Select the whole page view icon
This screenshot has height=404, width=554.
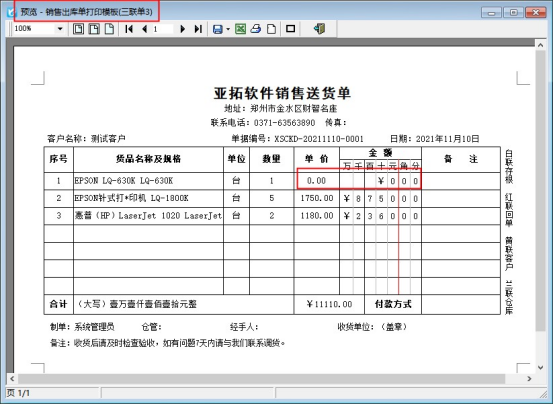tap(78, 29)
